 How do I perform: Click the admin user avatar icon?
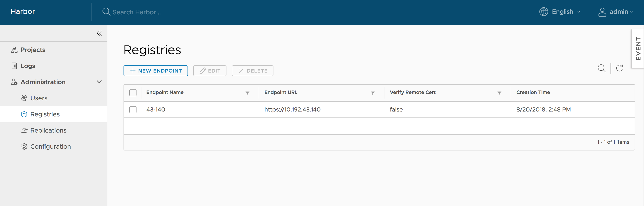[x=602, y=12]
